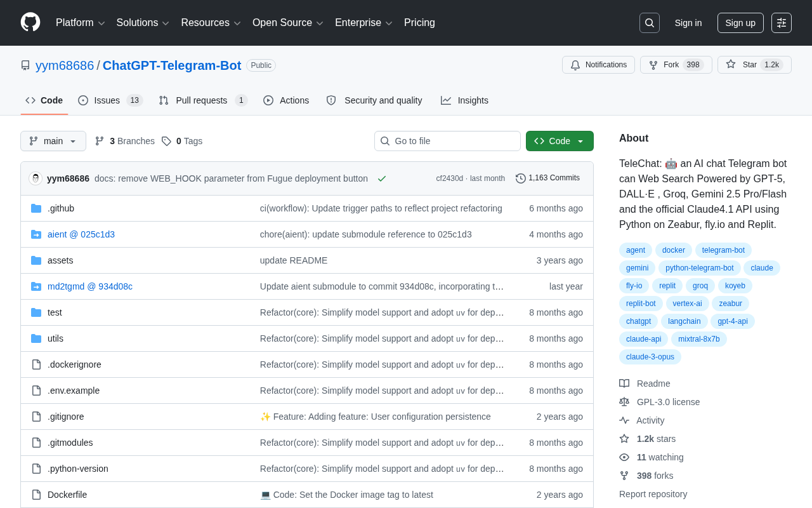Open the .env.example file

click(x=74, y=391)
